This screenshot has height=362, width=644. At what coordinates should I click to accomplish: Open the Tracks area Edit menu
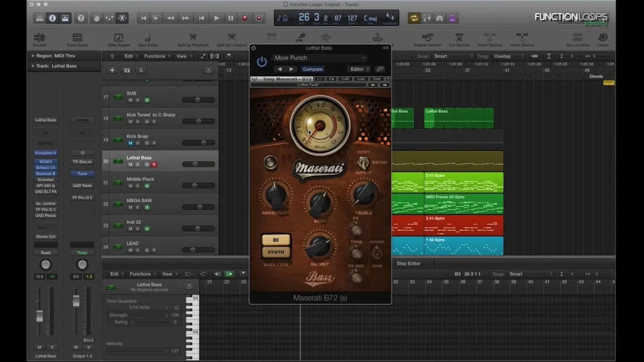click(x=131, y=56)
